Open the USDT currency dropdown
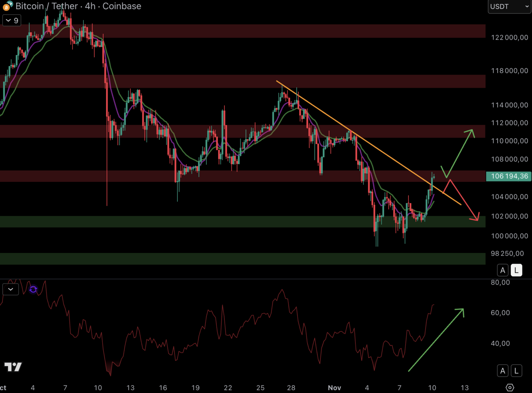The image size is (532, 393). point(509,7)
